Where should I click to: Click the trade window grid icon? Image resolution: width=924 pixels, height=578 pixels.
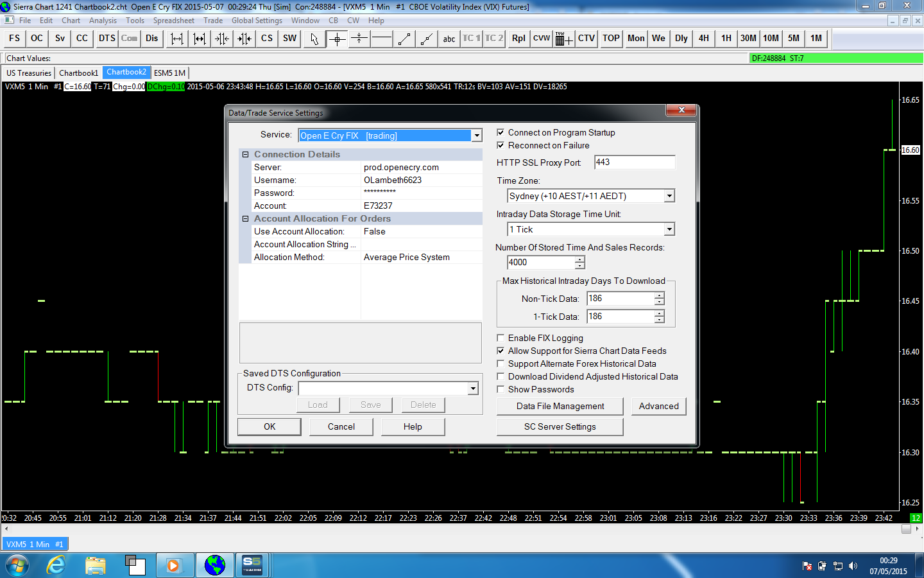(x=563, y=39)
